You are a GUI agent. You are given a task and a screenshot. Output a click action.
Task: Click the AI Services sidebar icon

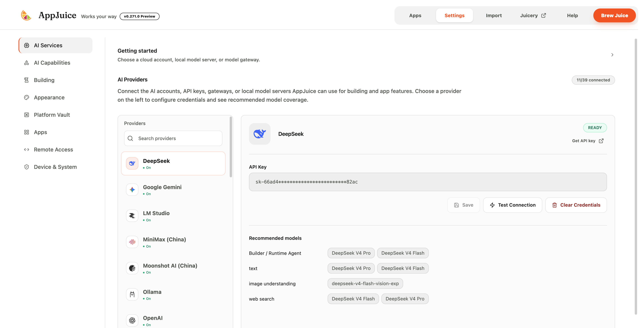(27, 45)
